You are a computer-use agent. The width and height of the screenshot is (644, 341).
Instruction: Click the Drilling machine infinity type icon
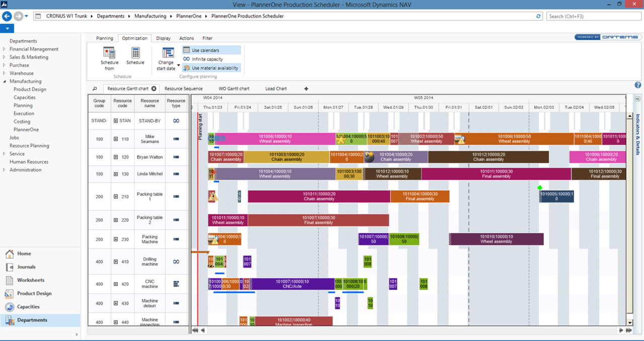point(176,262)
